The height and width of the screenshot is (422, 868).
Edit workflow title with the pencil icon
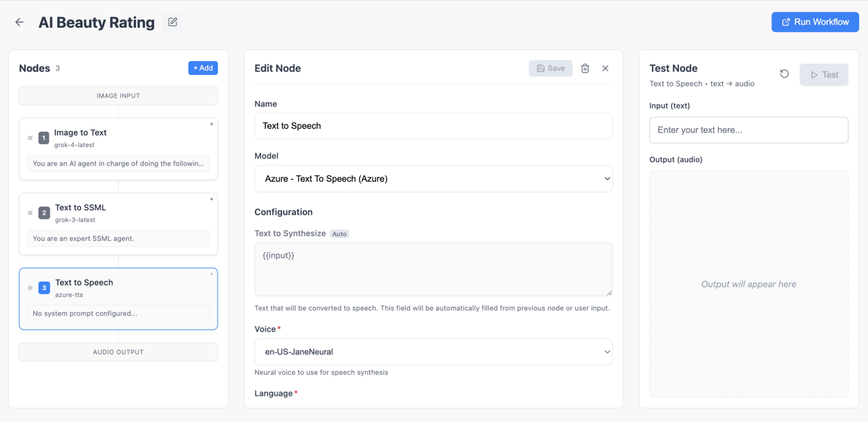click(x=173, y=22)
